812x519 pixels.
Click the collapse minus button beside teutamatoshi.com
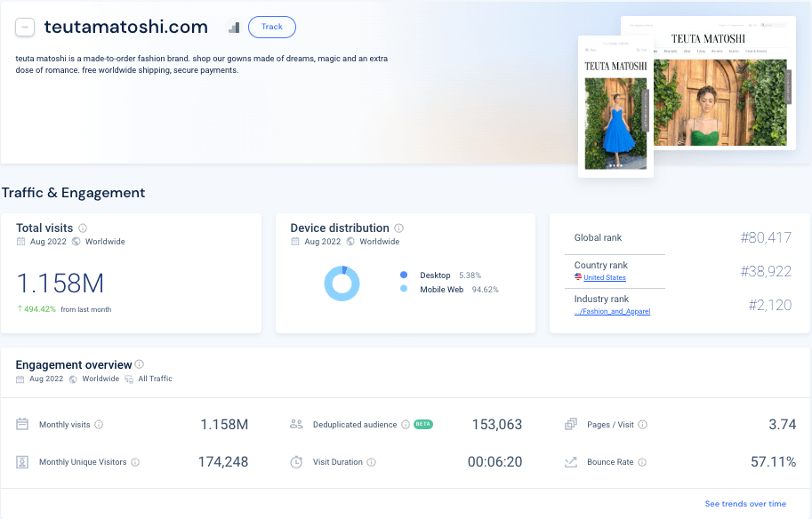tap(25, 27)
